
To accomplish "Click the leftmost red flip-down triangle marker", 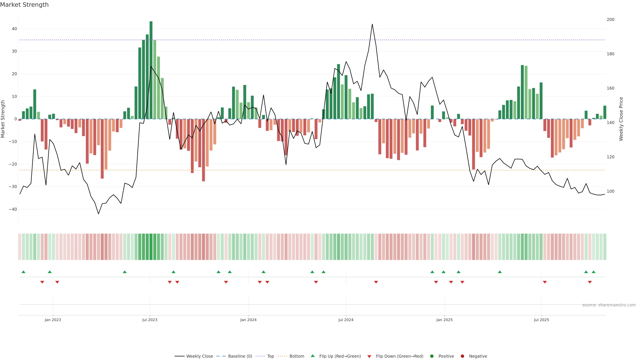I will (42, 282).
